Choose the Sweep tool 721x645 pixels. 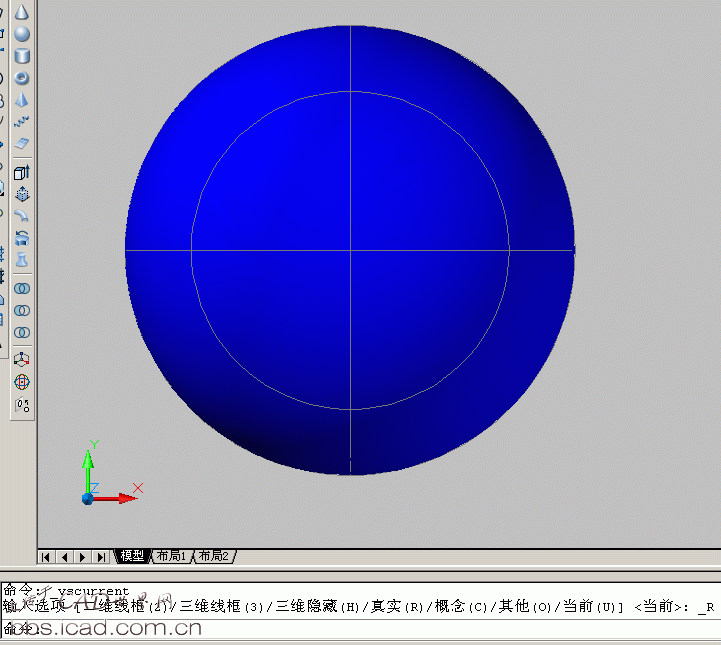click(x=22, y=216)
